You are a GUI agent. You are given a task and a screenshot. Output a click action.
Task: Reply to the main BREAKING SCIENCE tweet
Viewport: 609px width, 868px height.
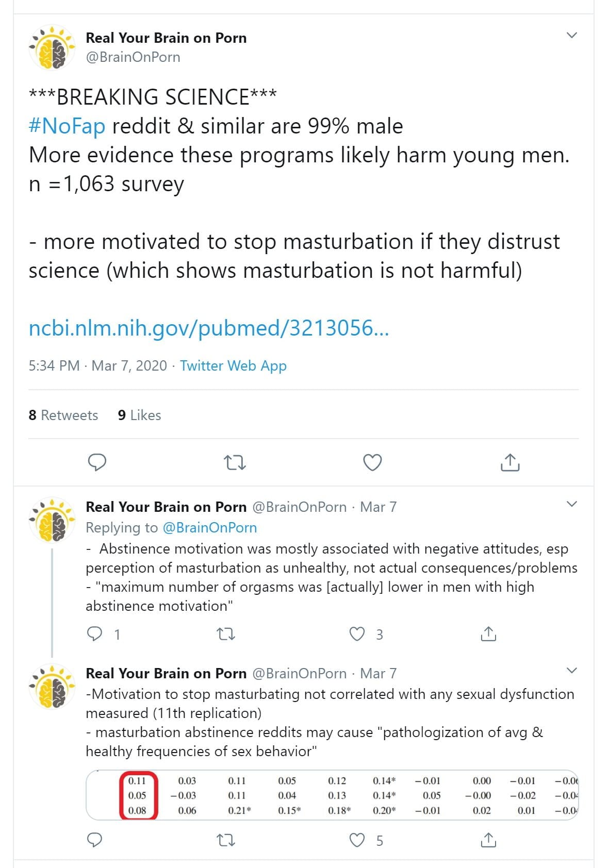click(x=97, y=462)
